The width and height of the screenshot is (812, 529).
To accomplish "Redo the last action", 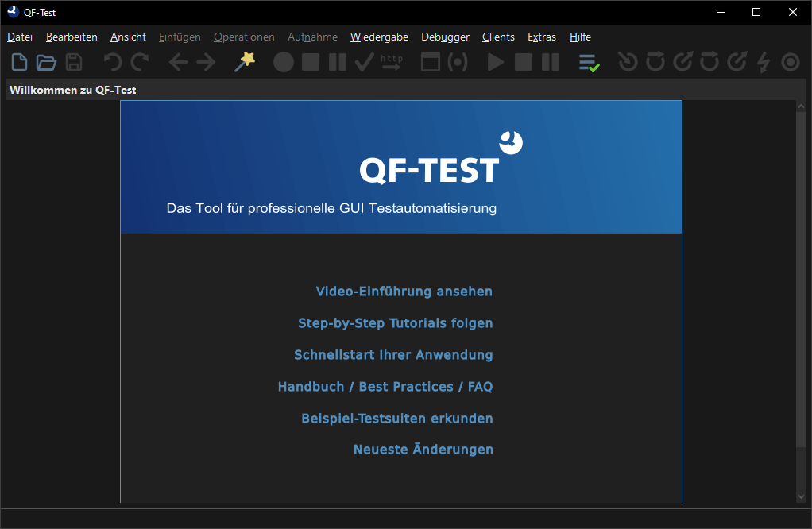I will (x=140, y=62).
